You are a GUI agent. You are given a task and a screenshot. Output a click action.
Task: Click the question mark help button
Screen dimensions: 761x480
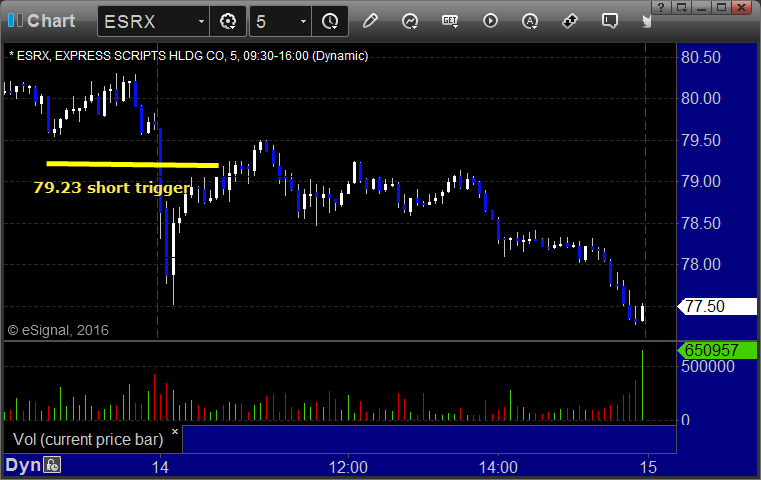(660, 7)
